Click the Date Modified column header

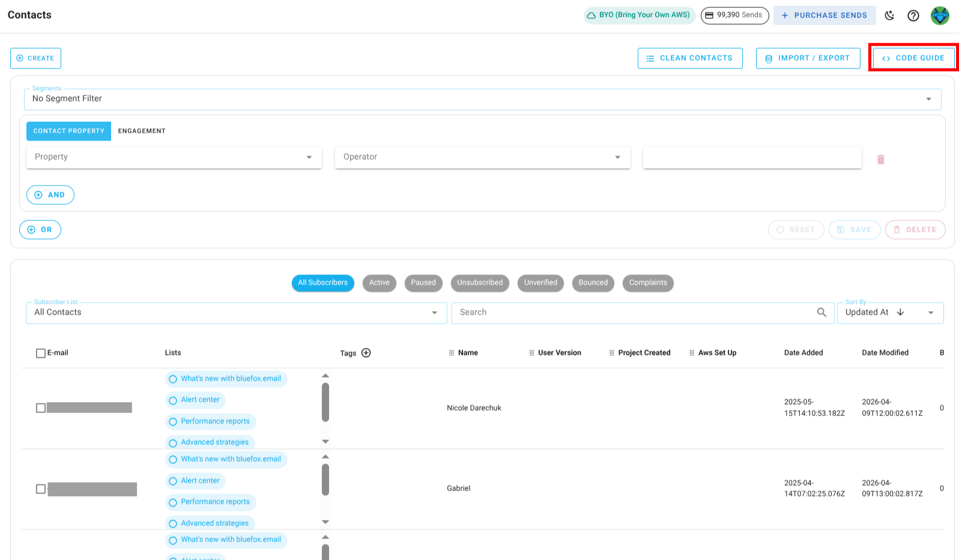[885, 353]
